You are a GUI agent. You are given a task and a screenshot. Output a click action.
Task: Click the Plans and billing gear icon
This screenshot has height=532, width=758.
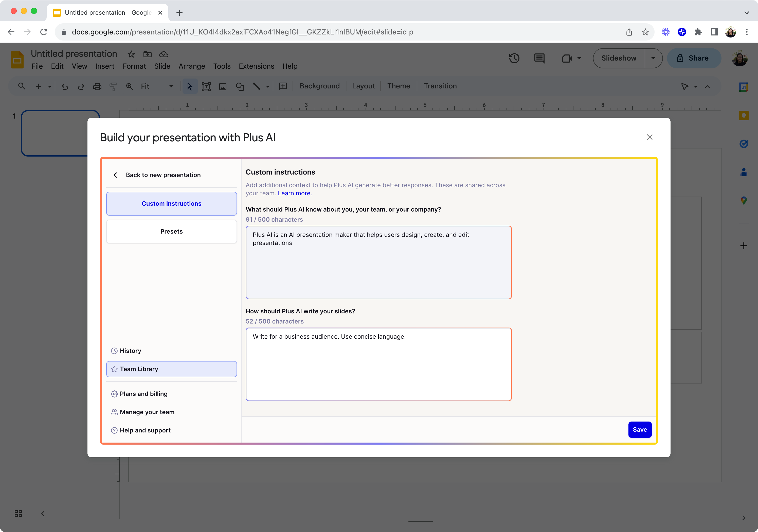pyautogui.click(x=114, y=394)
